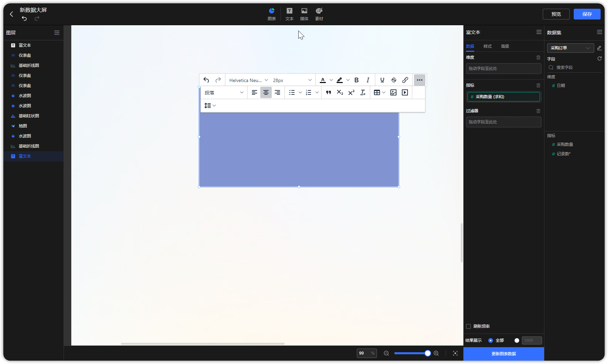Undo in rich text editor toolbar

click(x=206, y=80)
